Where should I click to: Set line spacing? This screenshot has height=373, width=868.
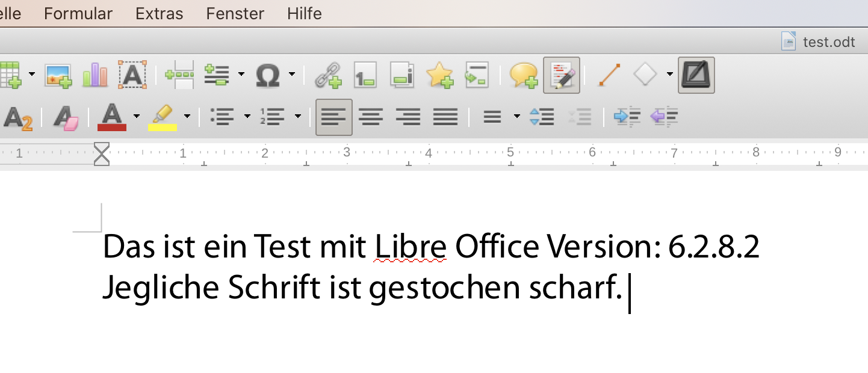coord(492,117)
